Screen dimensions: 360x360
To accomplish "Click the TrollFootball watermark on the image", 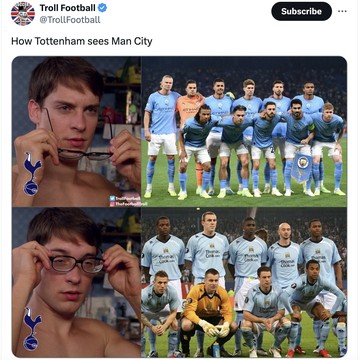I will coord(127,201).
